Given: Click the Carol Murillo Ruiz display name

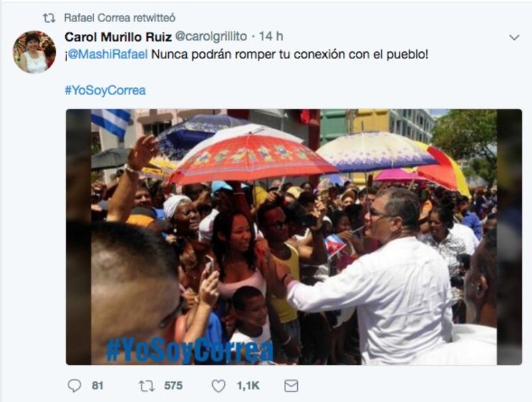Looking at the screenshot, I should tap(118, 37).
